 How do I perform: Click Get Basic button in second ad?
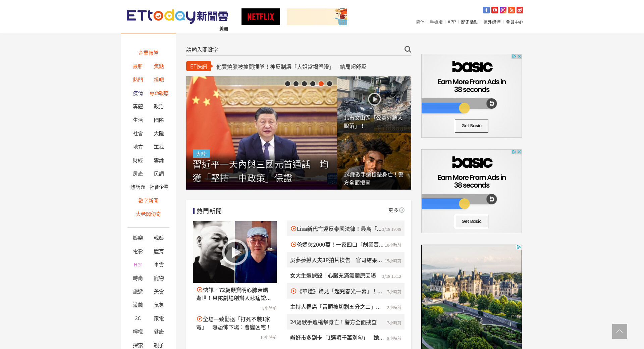(471, 221)
